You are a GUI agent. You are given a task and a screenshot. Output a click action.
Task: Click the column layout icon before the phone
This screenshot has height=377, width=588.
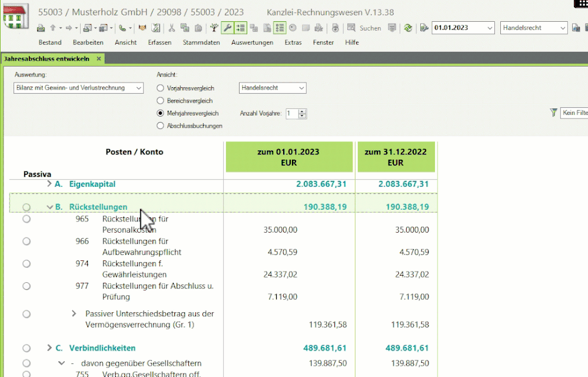click(104, 28)
